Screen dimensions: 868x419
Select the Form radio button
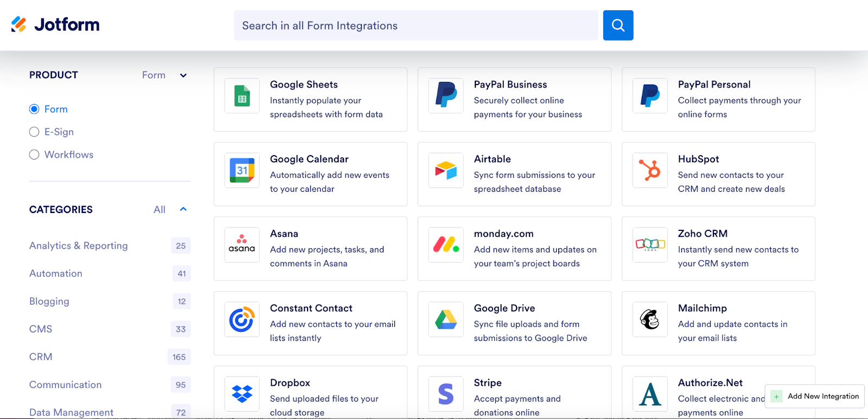(x=34, y=109)
